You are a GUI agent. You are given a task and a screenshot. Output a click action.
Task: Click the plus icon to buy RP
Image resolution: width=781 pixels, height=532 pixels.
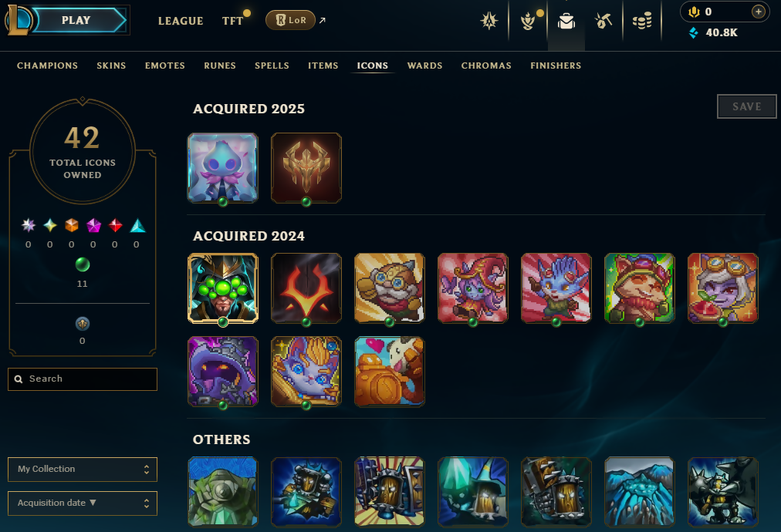pos(758,12)
